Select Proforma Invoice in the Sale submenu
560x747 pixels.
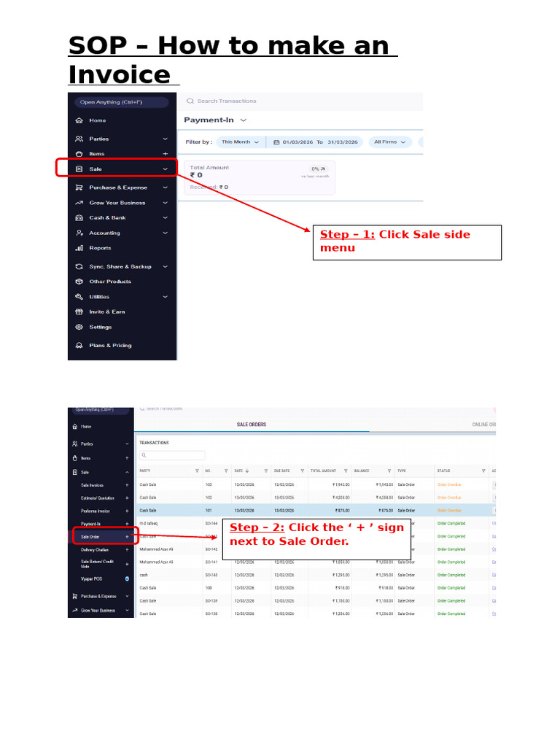96,511
